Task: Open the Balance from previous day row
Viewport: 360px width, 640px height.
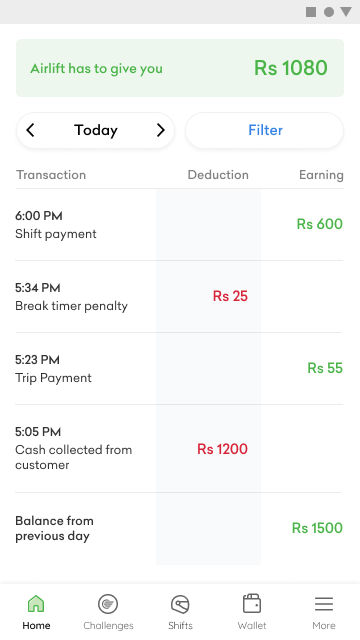Action: point(179,529)
